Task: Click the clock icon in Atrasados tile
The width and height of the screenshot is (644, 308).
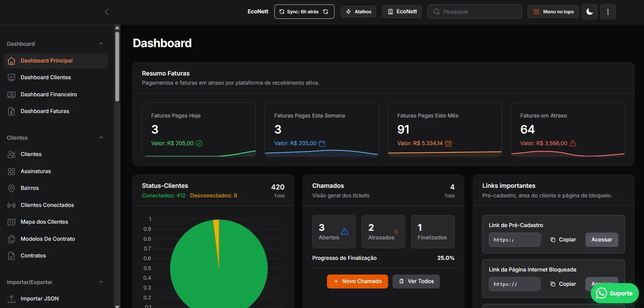Action: 397,232
